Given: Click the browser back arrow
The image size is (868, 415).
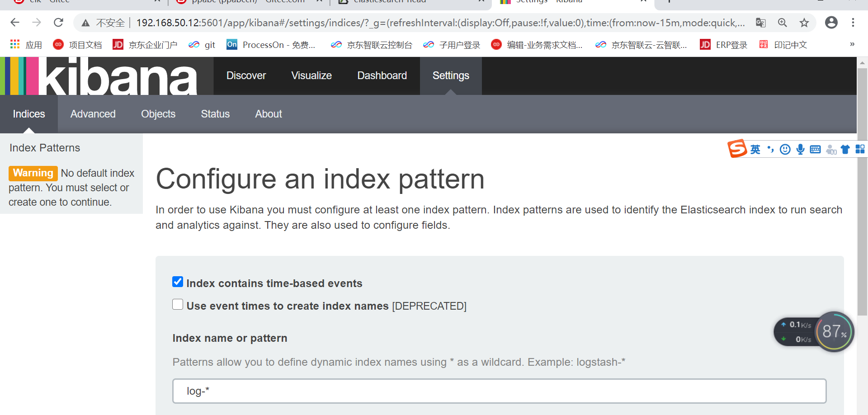Looking at the screenshot, I should pos(15,23).
